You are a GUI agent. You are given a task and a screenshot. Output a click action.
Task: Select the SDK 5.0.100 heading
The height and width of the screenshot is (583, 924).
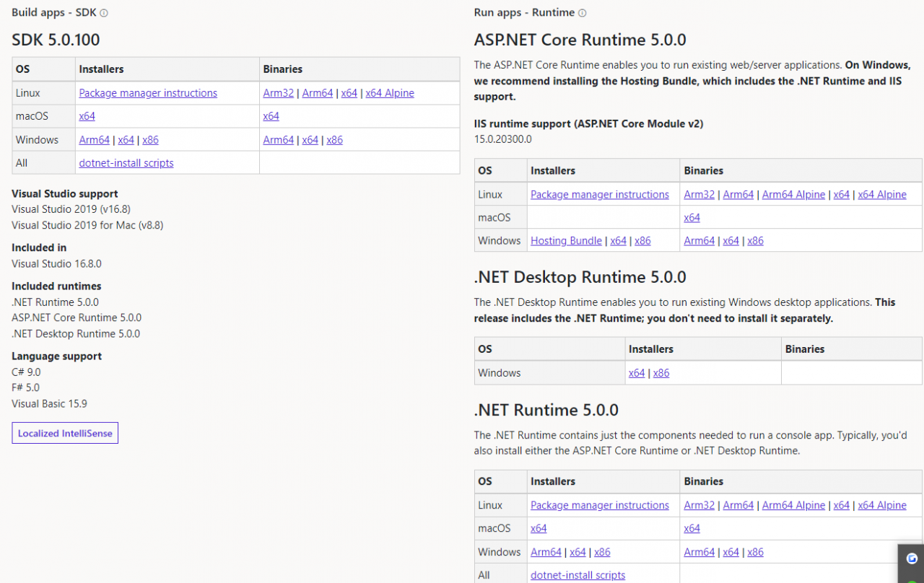click(56, 40)
